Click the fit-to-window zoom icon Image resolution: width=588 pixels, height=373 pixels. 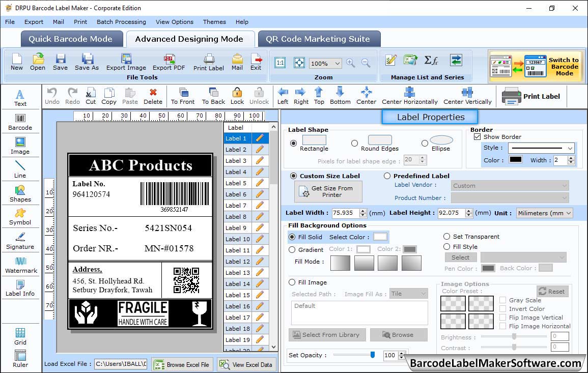[x=299, y=63]
